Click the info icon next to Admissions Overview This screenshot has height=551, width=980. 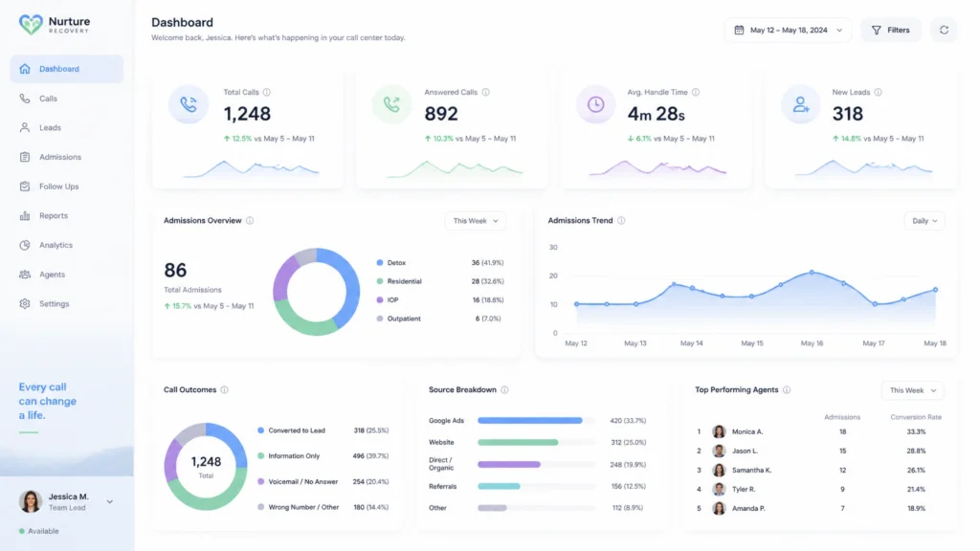(x=250, y=221)
